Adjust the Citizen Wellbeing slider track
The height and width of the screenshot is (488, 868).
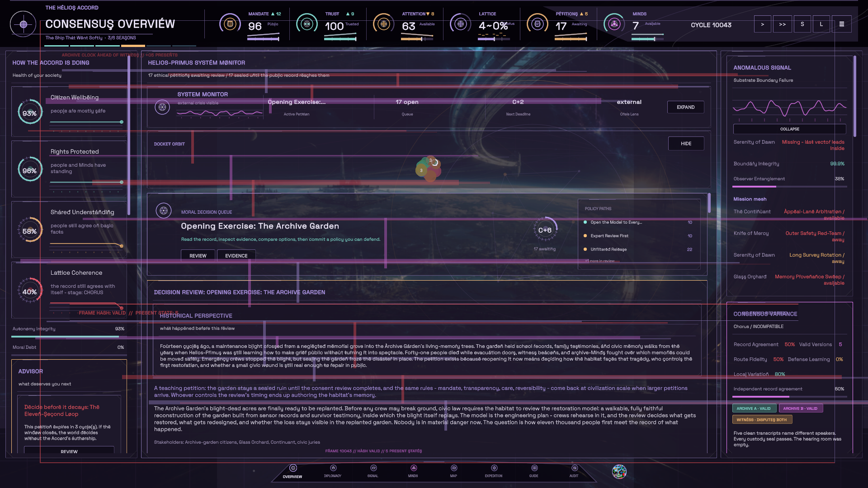pyautogui.click(x=86, y=122)
